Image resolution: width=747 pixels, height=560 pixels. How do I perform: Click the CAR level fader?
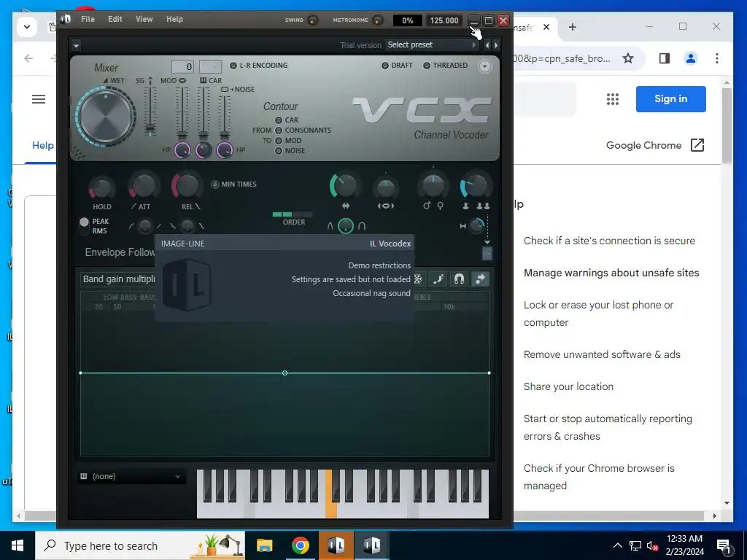[x=203, y=114]
